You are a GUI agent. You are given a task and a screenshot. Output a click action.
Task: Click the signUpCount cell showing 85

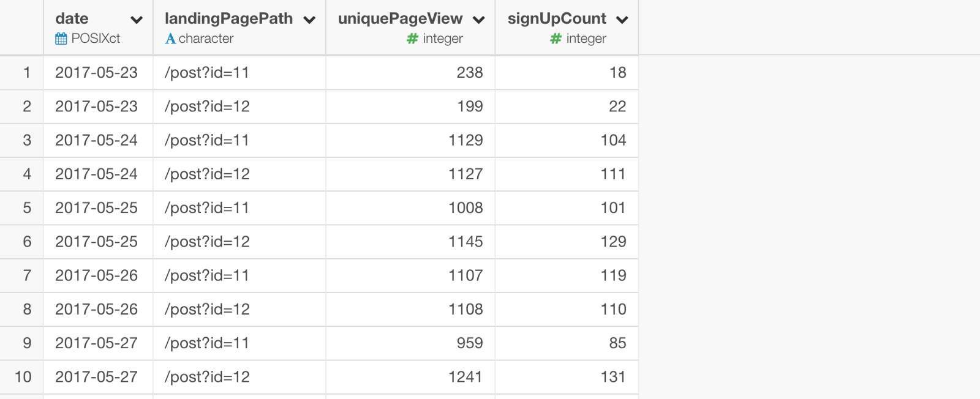pyautogui.click(x=567, y=343)
